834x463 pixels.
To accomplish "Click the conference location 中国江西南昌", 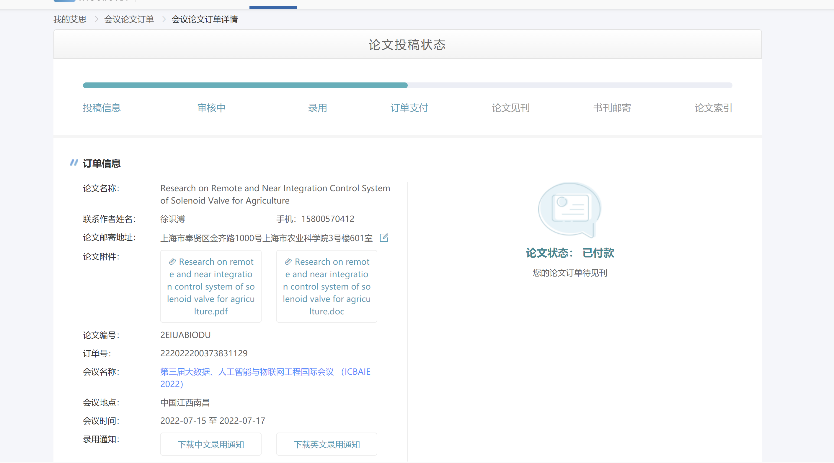I will 185,402.
